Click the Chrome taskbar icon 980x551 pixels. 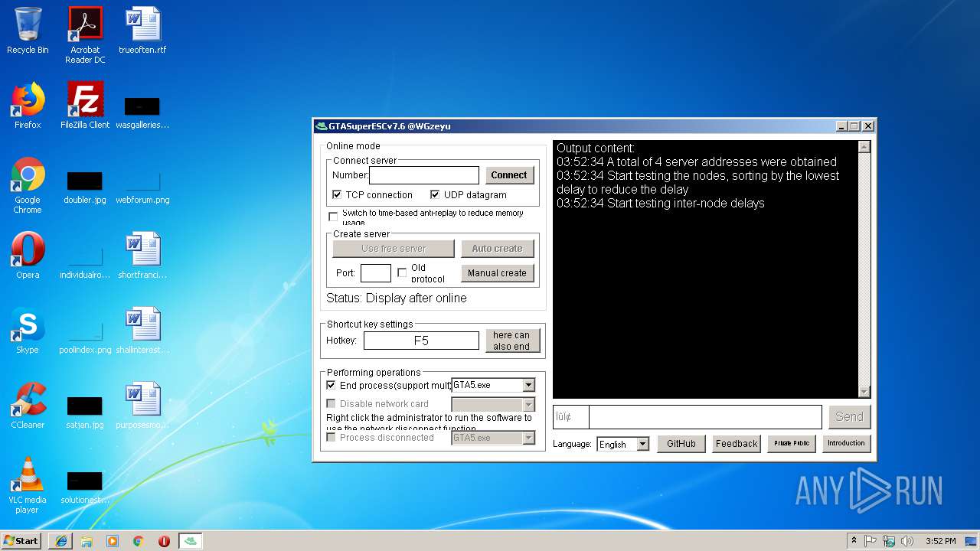pyautogui.click(x=139, y=541)
